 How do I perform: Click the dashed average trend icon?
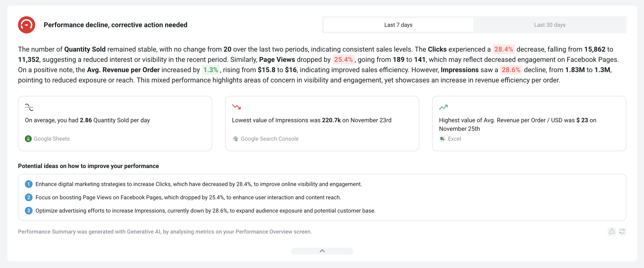(29, 107)
